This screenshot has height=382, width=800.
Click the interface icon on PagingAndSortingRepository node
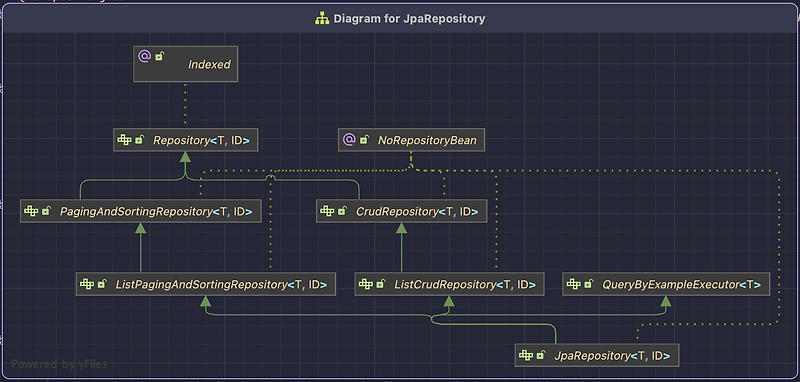tap(31, 211)
